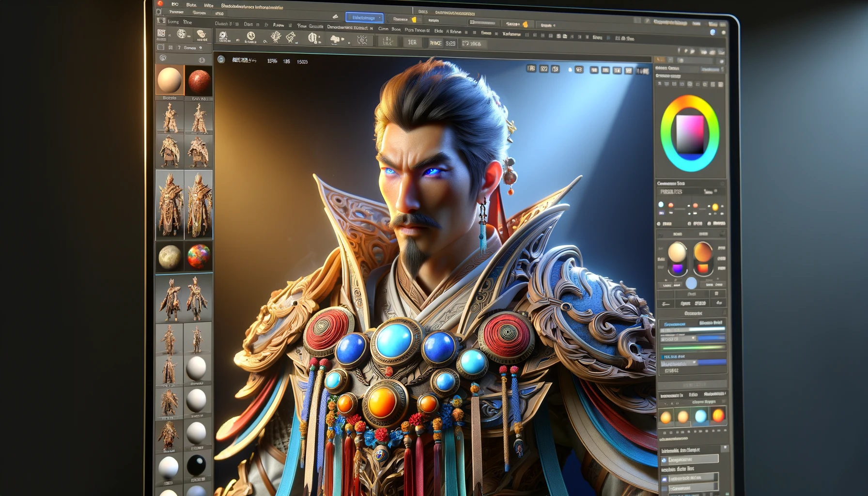Viewport: 868px width, 496px height.
Task: Select the moon-textured sphere material
Action: pyautogui.click(x=170, y=257)
